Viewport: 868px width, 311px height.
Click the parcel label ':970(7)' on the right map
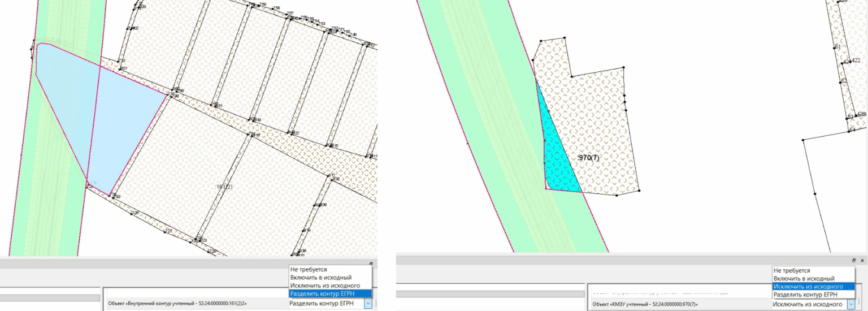tap(589, 158)
